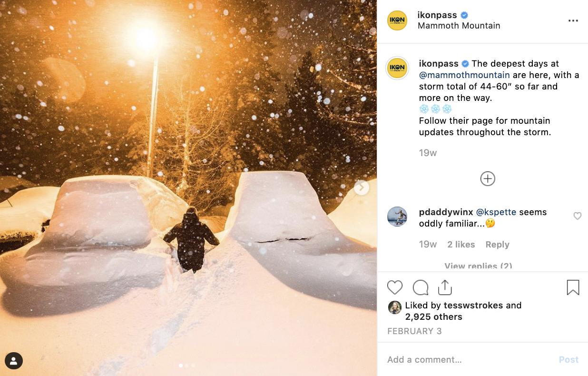Viewport: 588px width, 376px height.
Task: Click the ikonpass avatar beside the caption
Action: pos(397,68)
